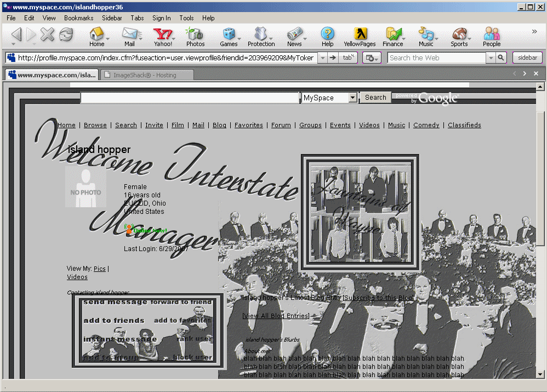Click the MySpace page search text box
Screen dimensions: 547x392
(190, 98)
